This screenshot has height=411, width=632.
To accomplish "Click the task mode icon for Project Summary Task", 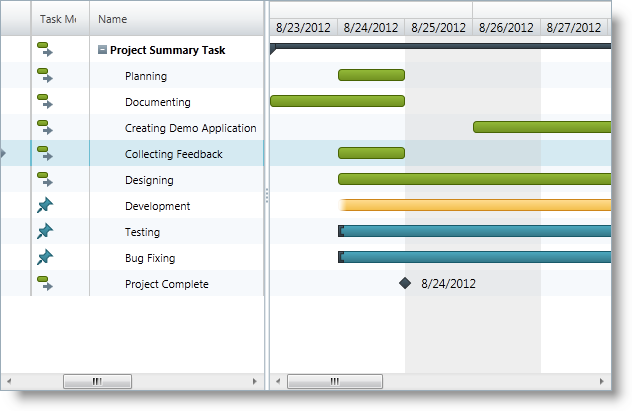I will pyautogui.click(x=44, y=50).
